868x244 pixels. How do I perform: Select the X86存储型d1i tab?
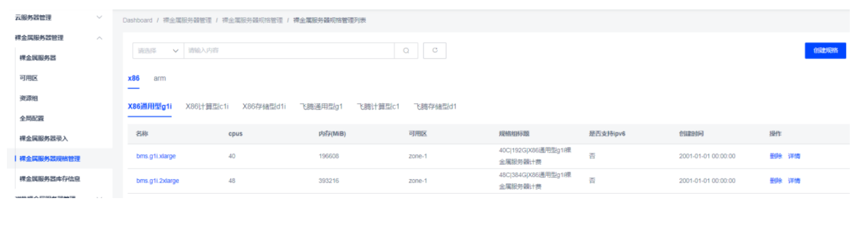264,107
